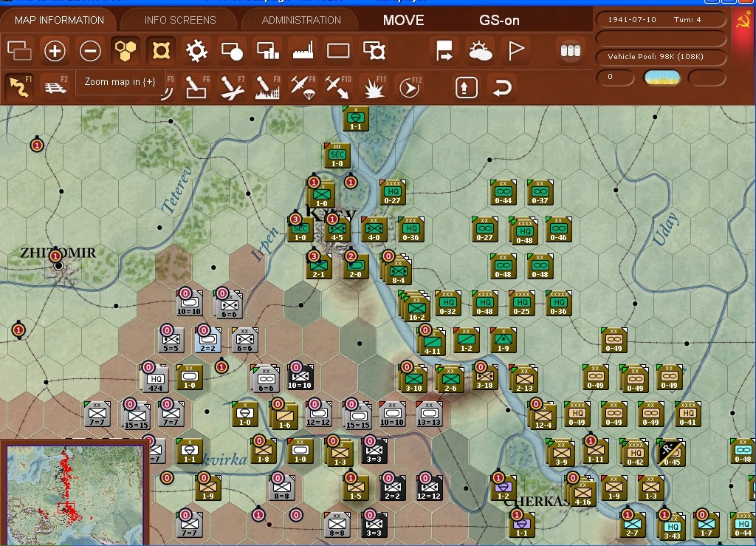
Task: Click the Soviet hammer and sickle flag
Action: tap(744, 20)
